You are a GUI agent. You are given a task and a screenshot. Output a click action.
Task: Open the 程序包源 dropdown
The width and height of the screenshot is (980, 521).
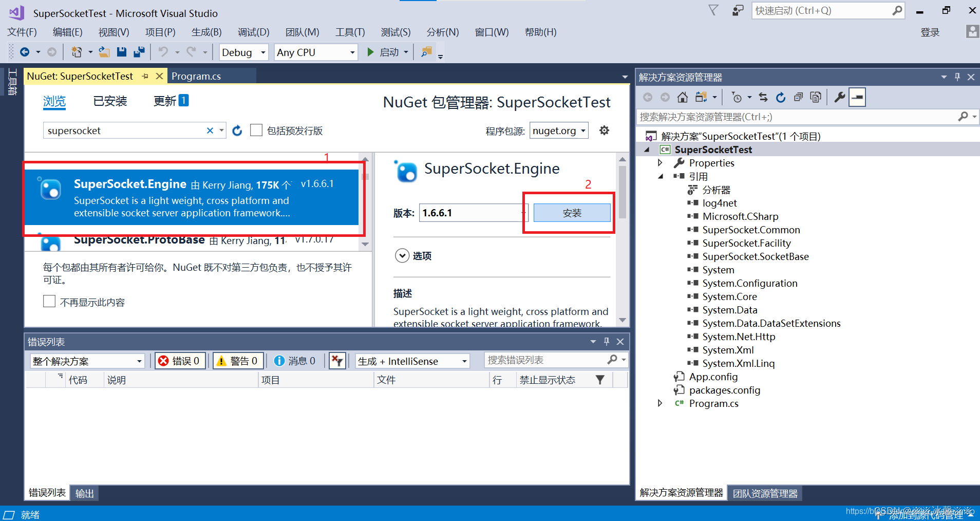(558, 131)
